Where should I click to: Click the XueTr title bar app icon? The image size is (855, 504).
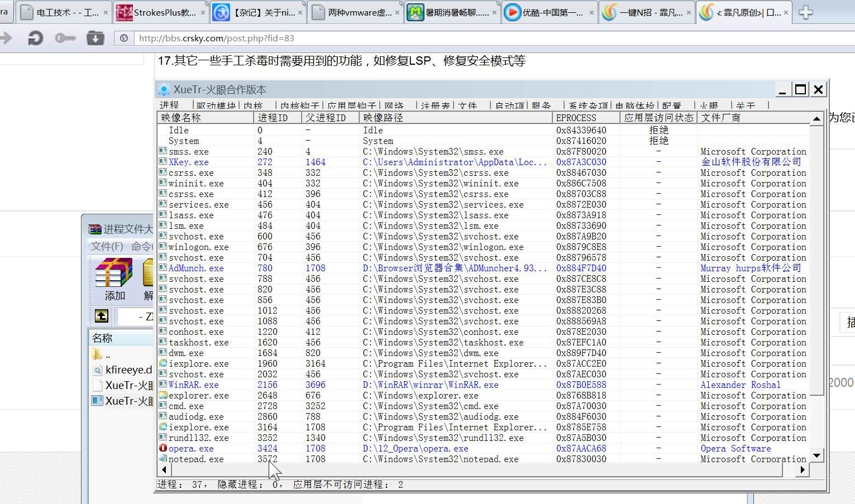[164, 89]
